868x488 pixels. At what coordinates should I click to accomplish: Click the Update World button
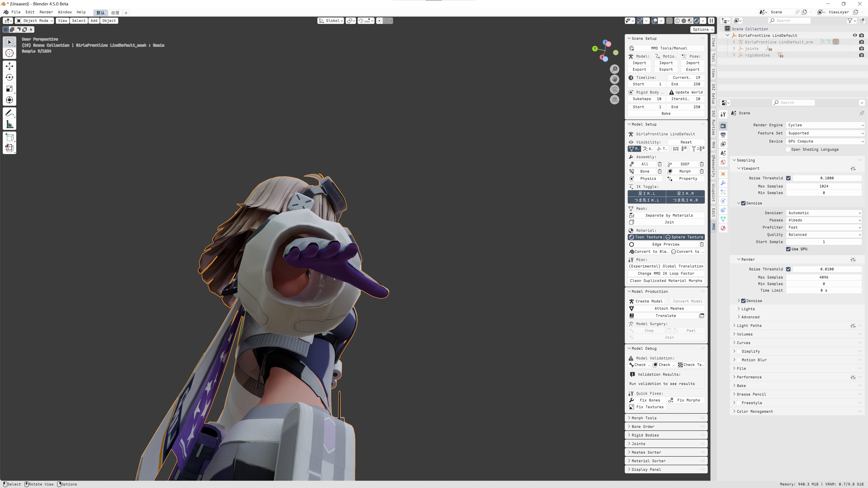(686, 92)
